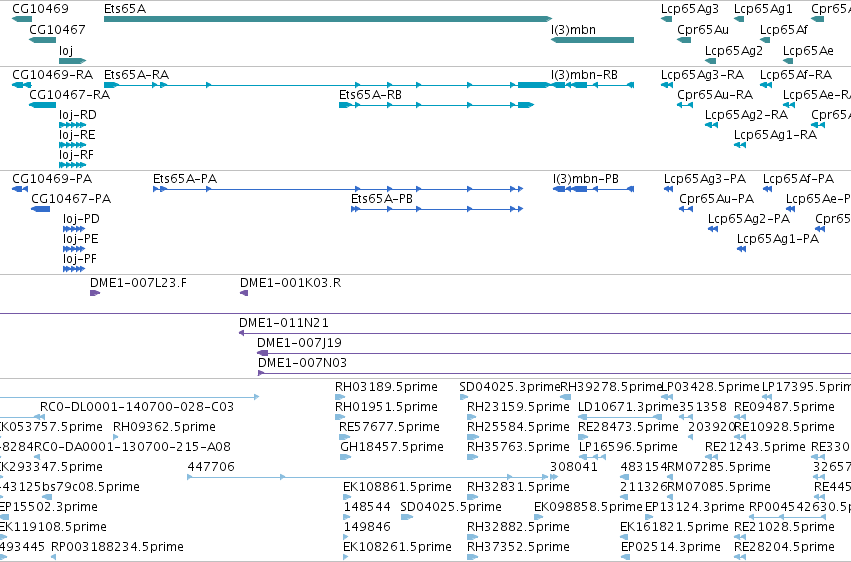Select the Ets65A-RA transcript
Screen dimensions: 851x562
(x=326, y=85)
